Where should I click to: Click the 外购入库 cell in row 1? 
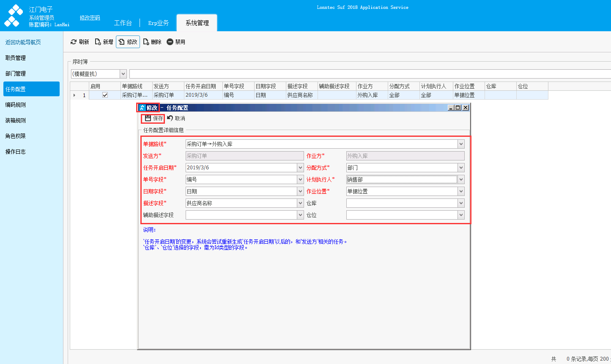tap(372, 95)
